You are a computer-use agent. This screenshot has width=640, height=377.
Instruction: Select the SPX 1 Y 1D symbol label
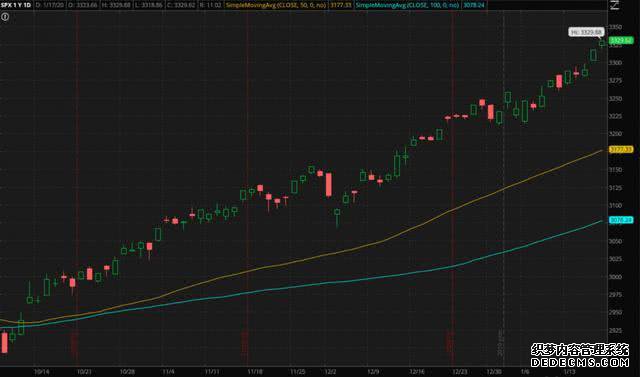(x=16, y=5)
